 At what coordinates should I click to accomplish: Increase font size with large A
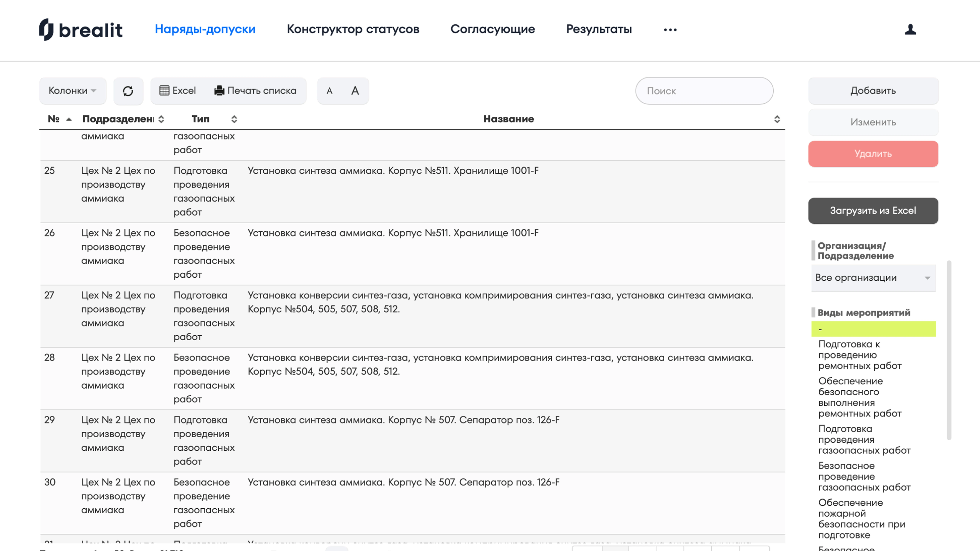pos(355,91)
